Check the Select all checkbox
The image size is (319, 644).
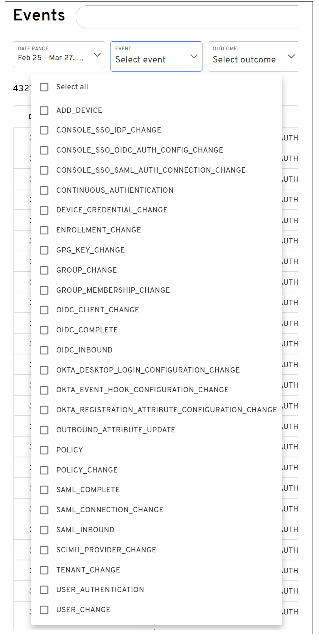click(44, 87)
